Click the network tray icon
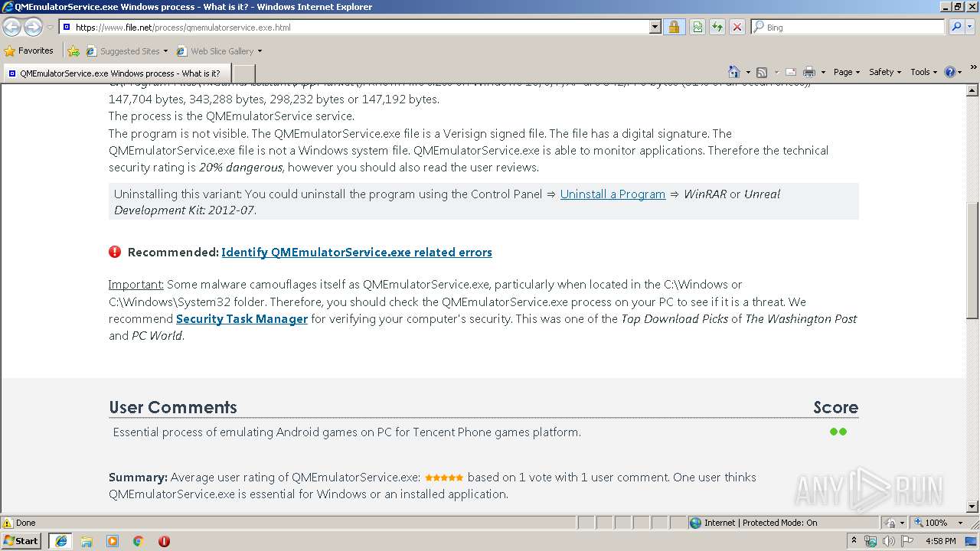 [871, 541]
